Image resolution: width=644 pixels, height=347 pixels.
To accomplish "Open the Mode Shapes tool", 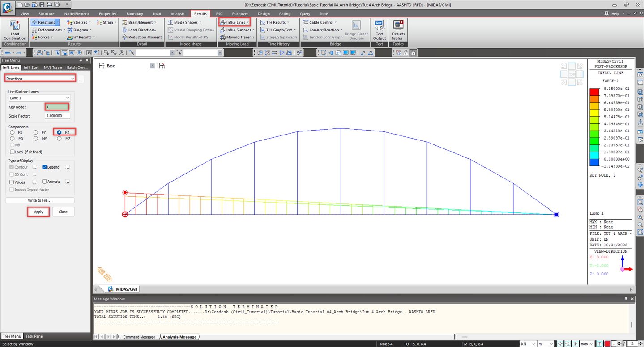I will point(185,22).
